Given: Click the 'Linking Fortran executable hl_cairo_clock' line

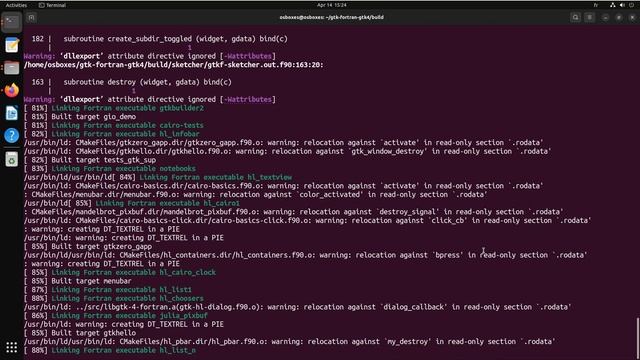Looking at the screenshot, I should click(120, 272).
